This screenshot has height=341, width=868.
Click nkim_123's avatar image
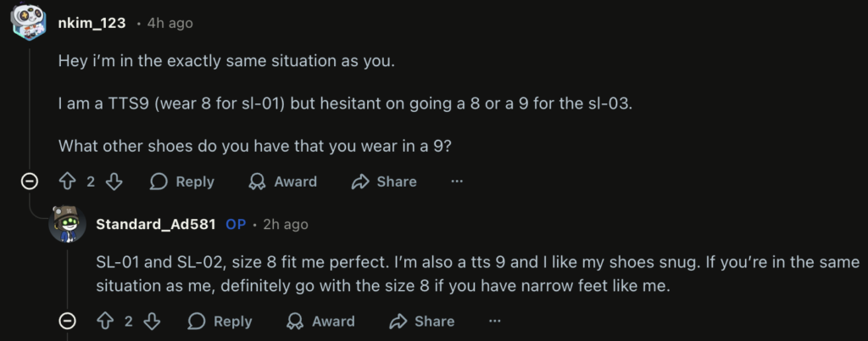(30, 20)
